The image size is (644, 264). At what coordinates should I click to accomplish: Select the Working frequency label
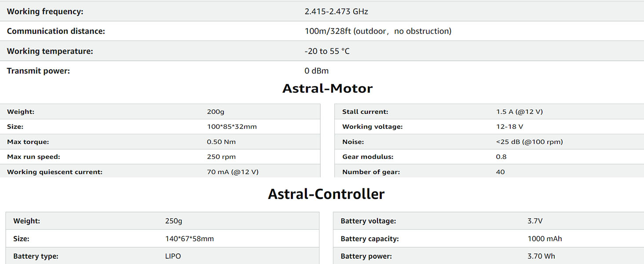point(45,11)
